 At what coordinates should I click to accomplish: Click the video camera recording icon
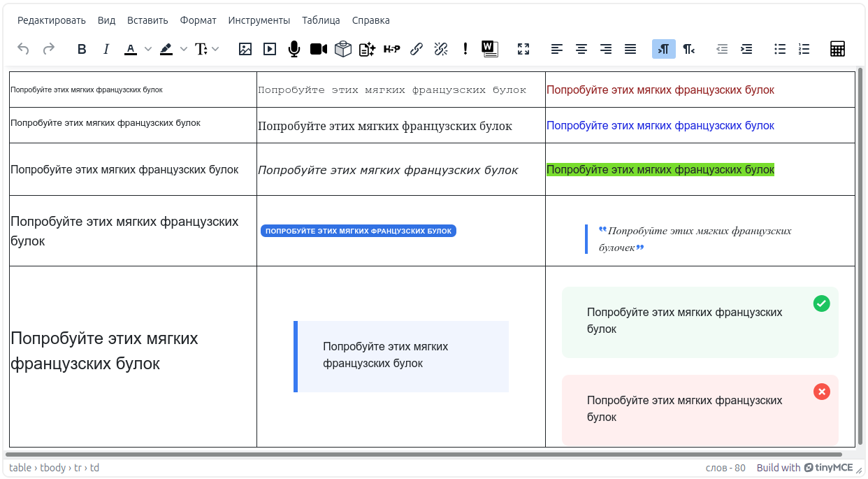pos(319,49)
